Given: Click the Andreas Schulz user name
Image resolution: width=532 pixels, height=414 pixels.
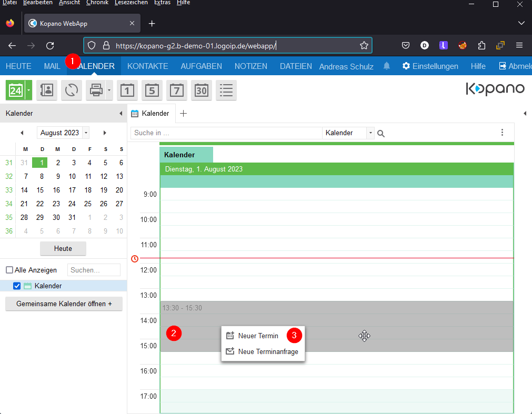Looking at the screenshot, I should pyautogui.click(x=346, y=66).
